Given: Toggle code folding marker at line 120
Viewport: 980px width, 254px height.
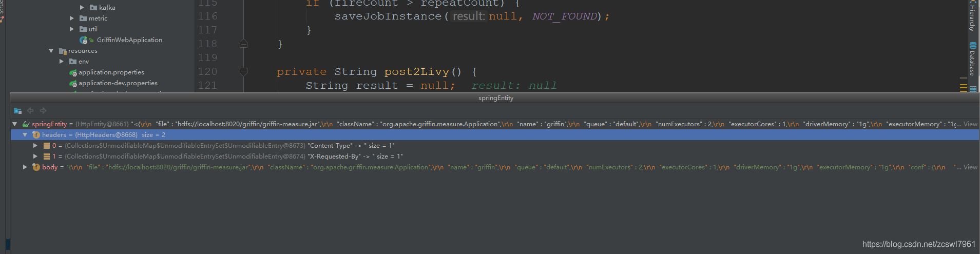Looking at the screenshot, I should click(244, 71).
